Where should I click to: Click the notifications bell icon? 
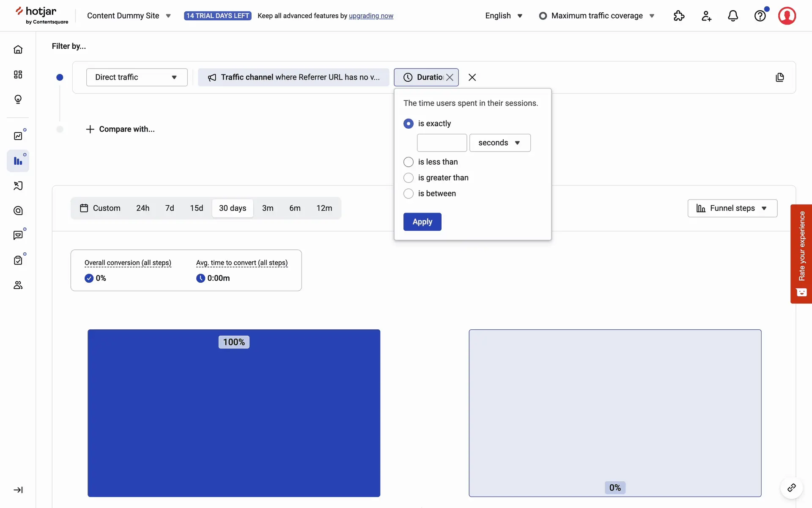tap(733, 16)
